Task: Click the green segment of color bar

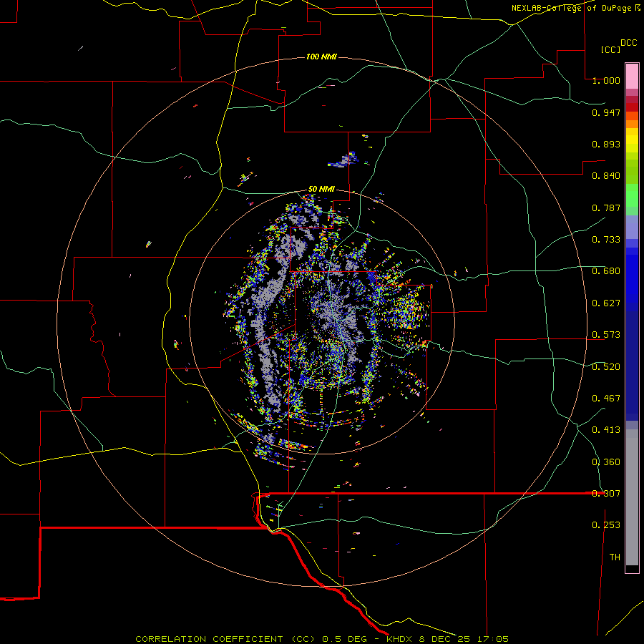Action: point(632,195)
